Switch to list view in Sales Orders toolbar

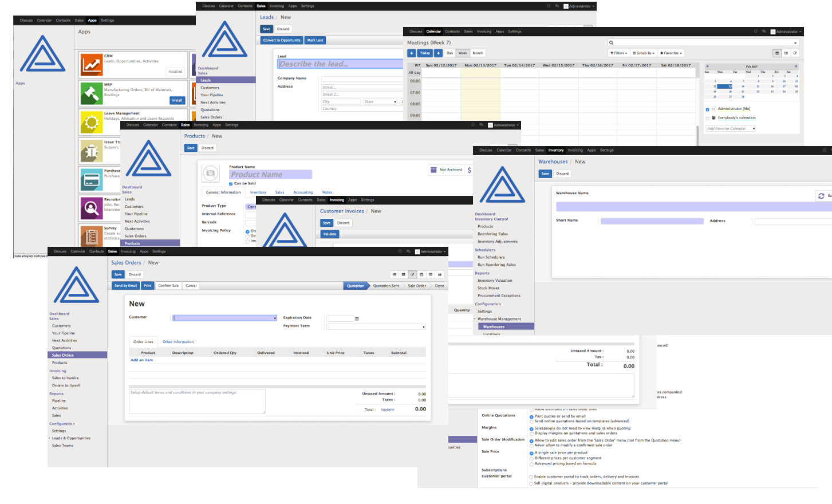(394, 274)
